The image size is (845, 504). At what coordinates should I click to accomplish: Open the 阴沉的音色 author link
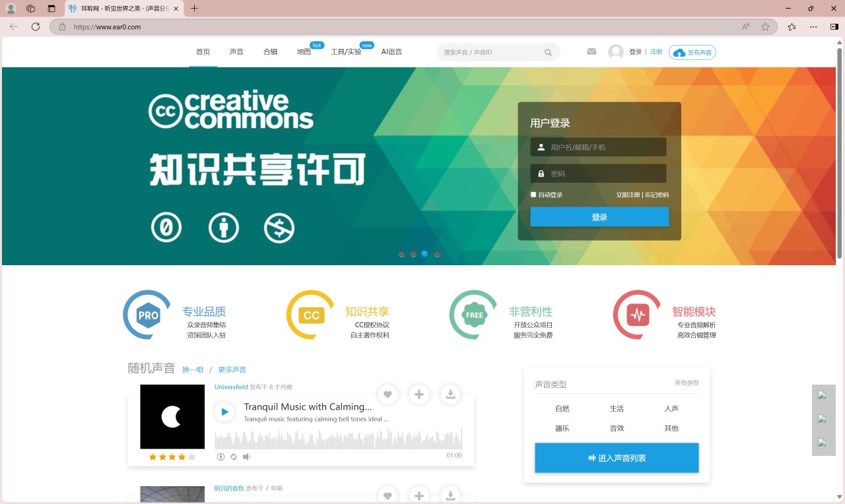coord(229,488)
